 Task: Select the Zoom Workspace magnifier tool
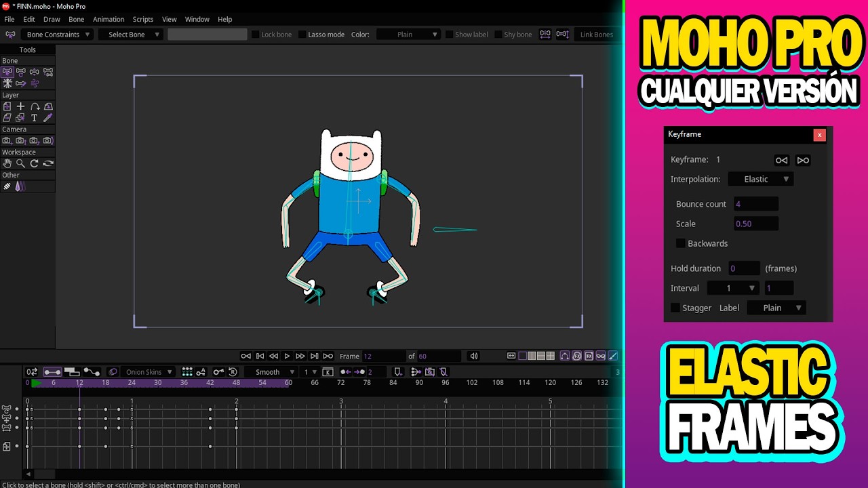[20, 163]
